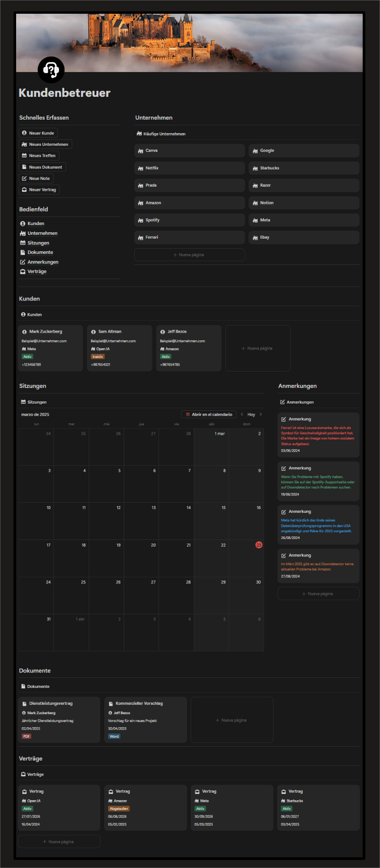Click calendar day 1 mar
This screenshot has height=868, width=380.
pyautogui.click(x=219, y=434)
